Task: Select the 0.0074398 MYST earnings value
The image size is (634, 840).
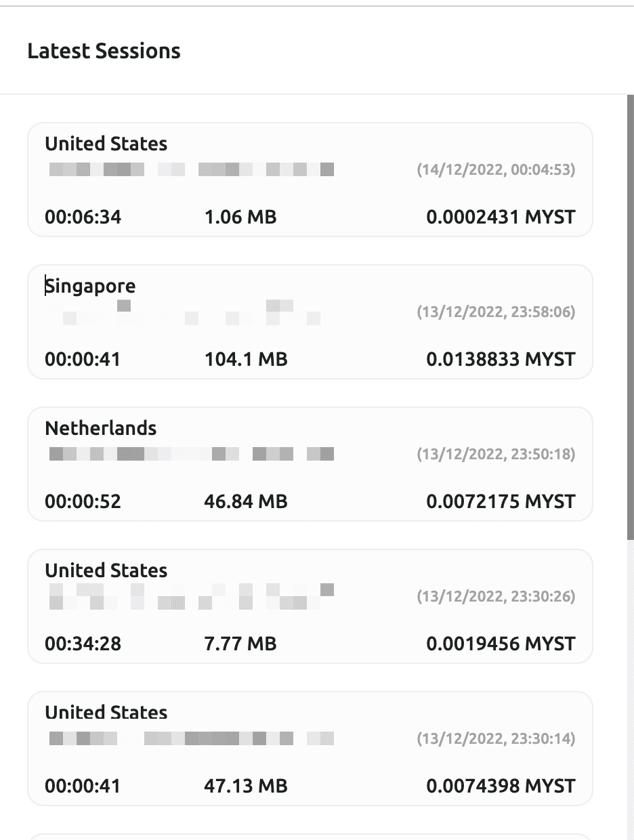Action: pos(500,786)
